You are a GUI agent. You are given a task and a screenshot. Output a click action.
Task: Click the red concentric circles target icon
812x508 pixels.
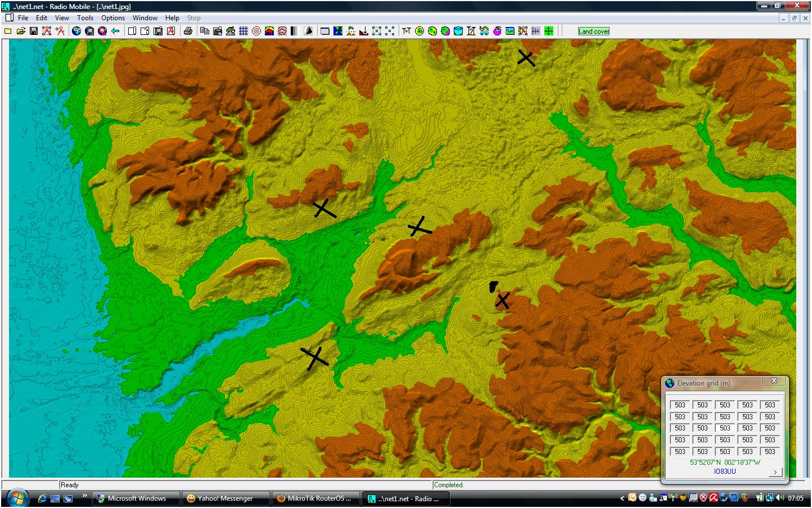[x=256, y=31]
